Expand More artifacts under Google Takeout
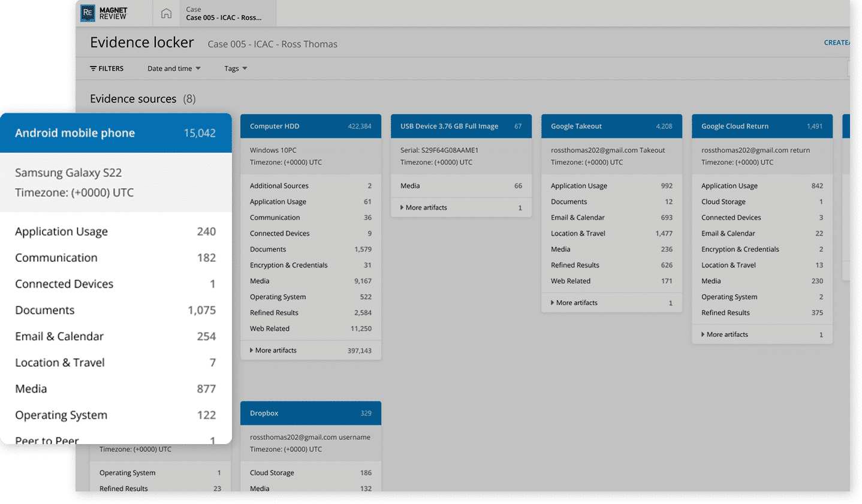 point(576,303)
